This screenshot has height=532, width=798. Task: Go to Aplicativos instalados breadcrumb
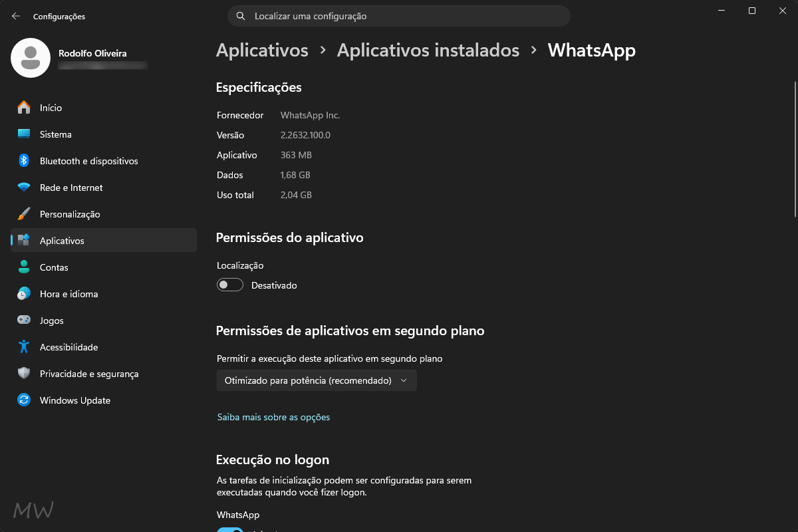428,50
